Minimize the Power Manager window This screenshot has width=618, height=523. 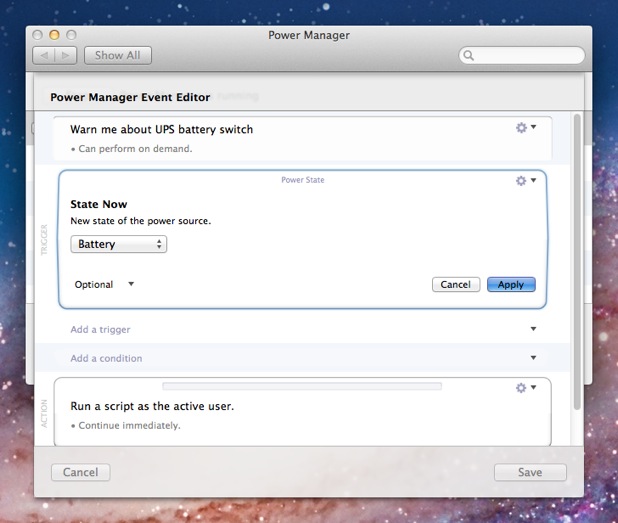click(54, 35)
